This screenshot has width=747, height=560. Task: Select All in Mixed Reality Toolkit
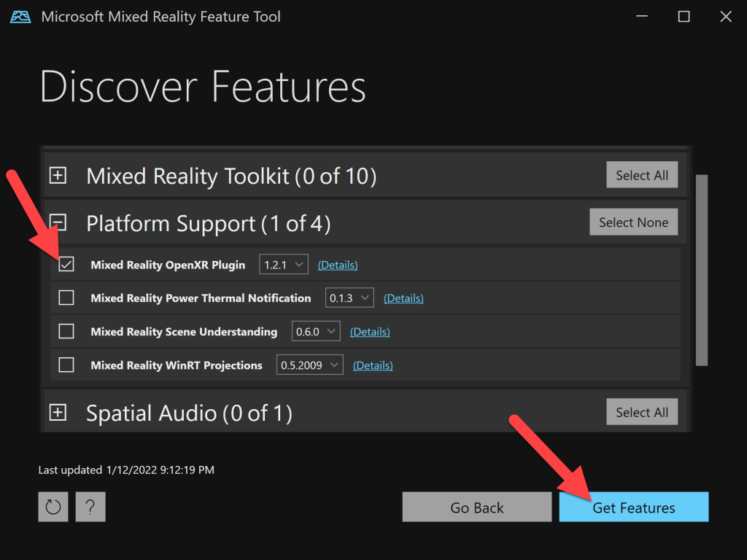coord(642,175)
